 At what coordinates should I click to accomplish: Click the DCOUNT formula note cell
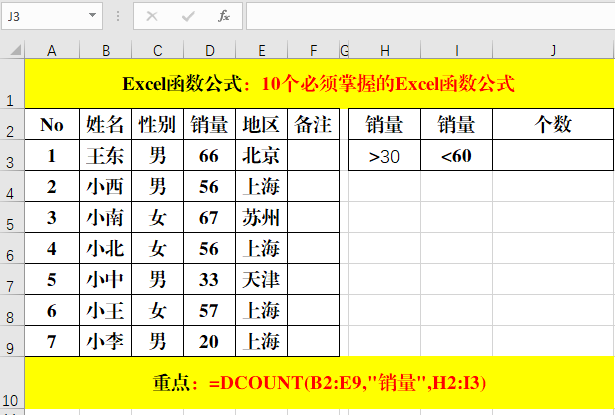pyautogui.click(x=320, y=383)
